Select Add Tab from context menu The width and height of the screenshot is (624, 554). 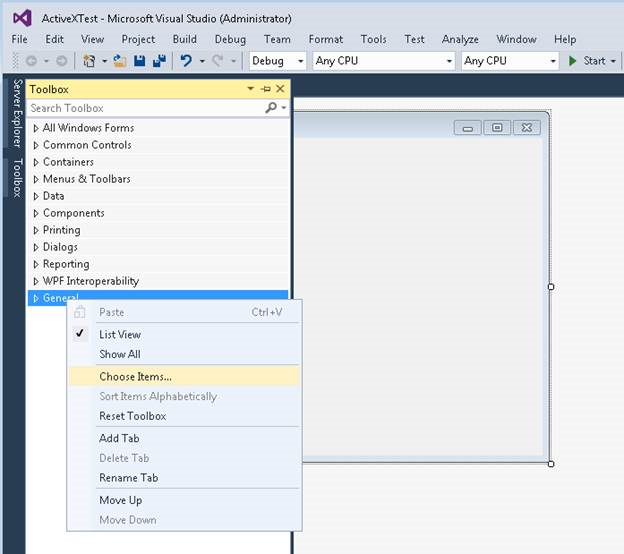119,438
